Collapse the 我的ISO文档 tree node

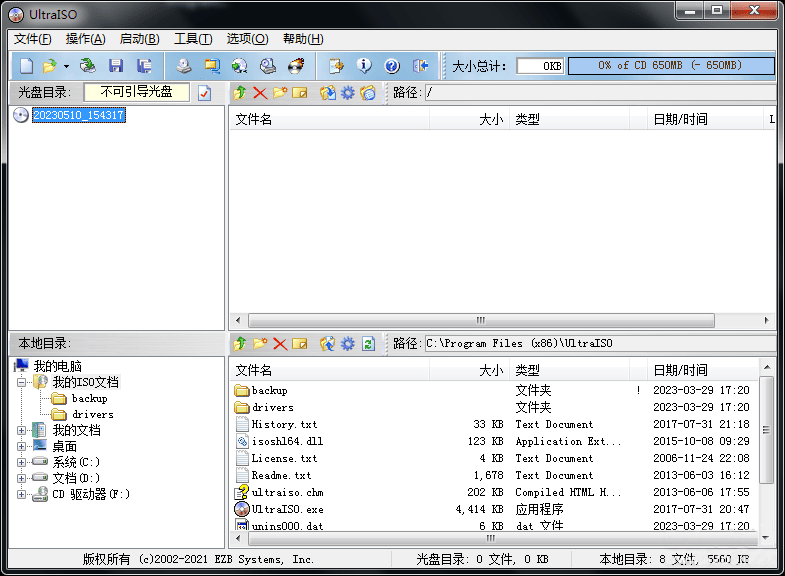(x=21, y=382)
